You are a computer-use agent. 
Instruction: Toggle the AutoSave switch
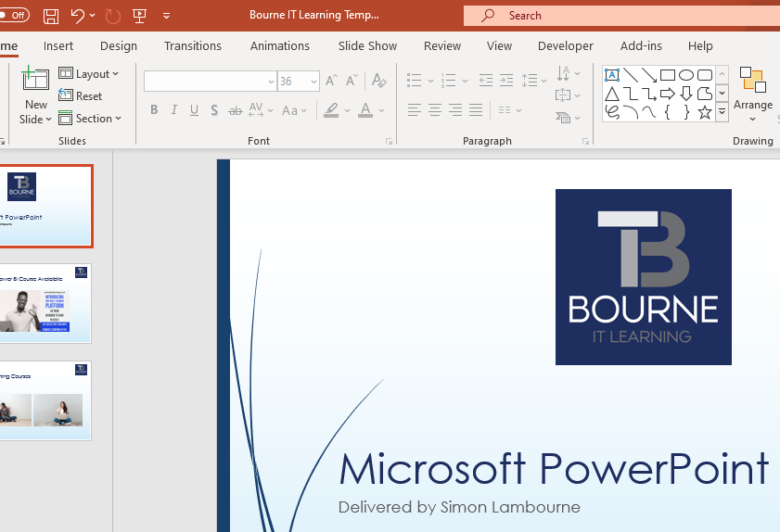click(x=14, y=16)
